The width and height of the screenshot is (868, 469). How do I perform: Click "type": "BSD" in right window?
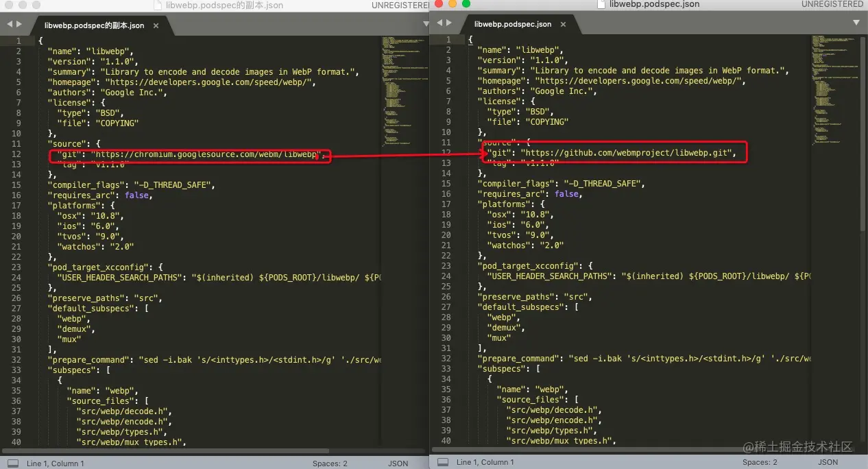point(520,111)
